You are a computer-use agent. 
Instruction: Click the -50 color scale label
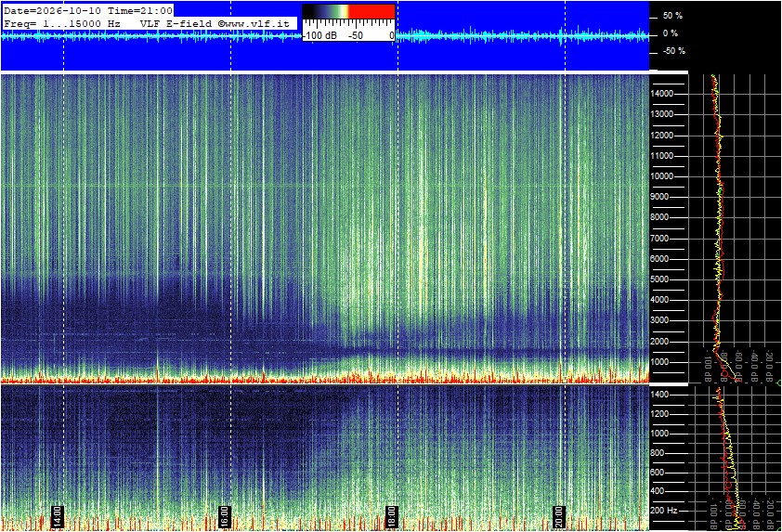coord(355,36)
